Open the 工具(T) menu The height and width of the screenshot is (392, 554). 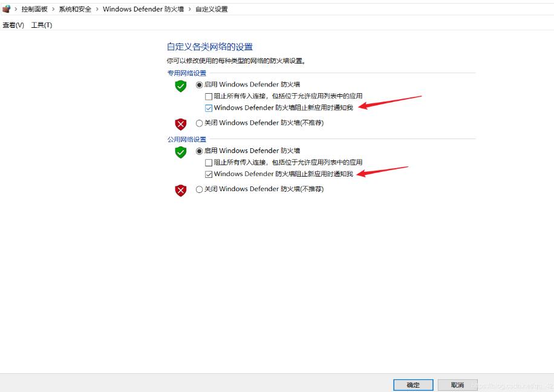(42, 25)
